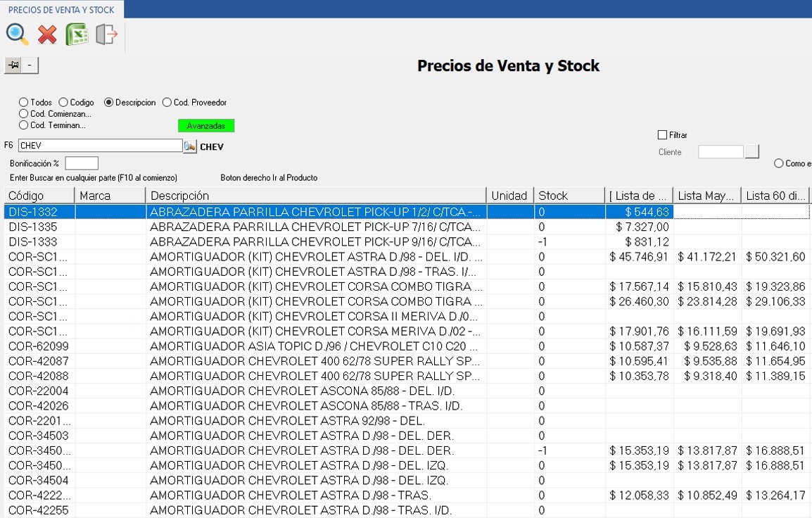Viewport: 812px width, 518px height.
Task: Click the Lista May column header
Action: 707,196
